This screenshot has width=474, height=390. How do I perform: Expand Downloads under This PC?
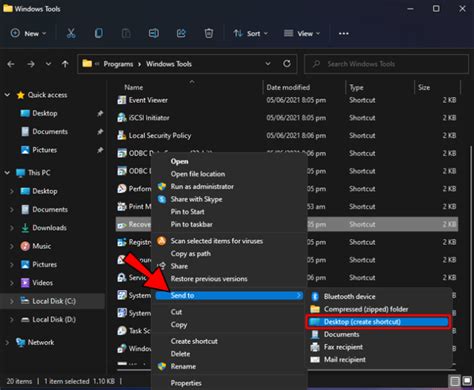(x=12, y=228)
